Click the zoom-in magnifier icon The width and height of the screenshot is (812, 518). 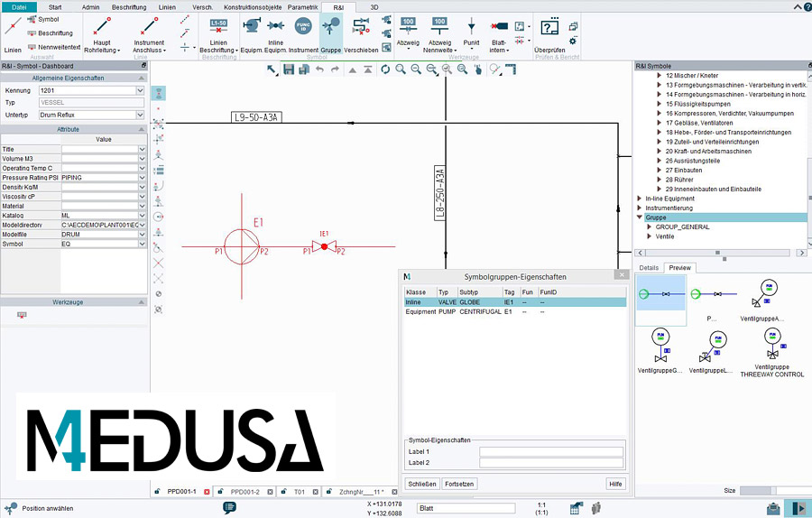click(401, 69)
